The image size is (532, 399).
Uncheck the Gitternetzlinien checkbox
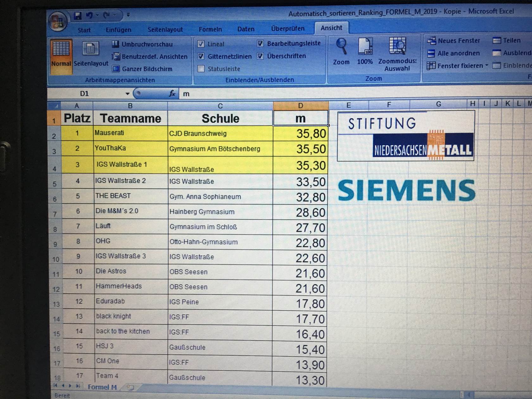[201, 56]
